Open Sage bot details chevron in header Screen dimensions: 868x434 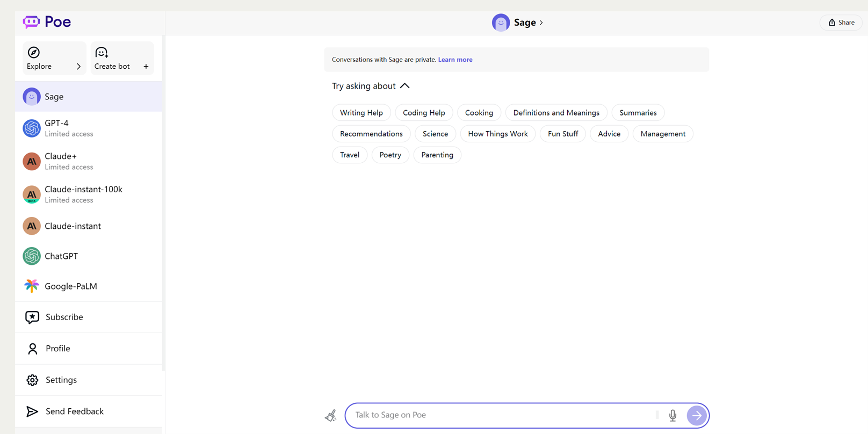(541, 23)
